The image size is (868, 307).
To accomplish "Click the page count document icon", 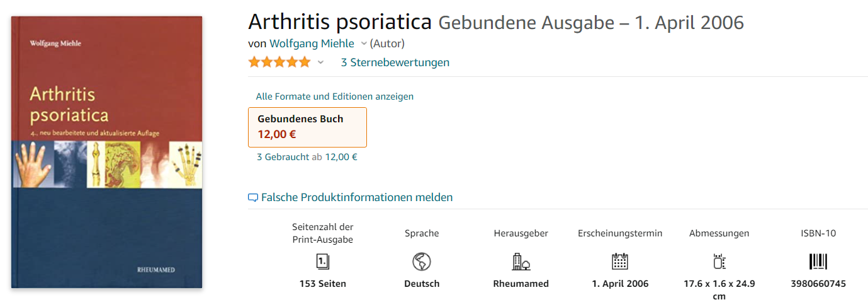I will pos(322,262).
